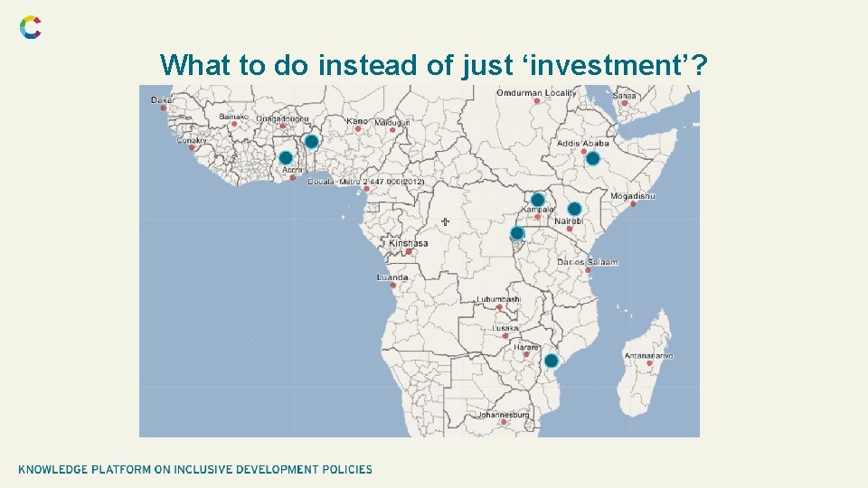Select the 'Accra' map label

pos(292,170)
